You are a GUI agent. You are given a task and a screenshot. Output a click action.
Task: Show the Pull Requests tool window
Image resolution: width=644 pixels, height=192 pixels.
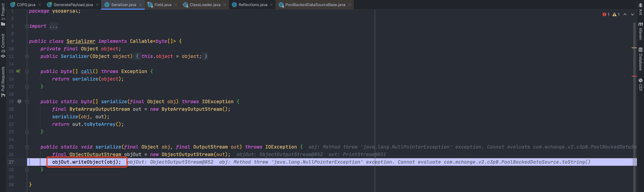(x=3, y=82)
